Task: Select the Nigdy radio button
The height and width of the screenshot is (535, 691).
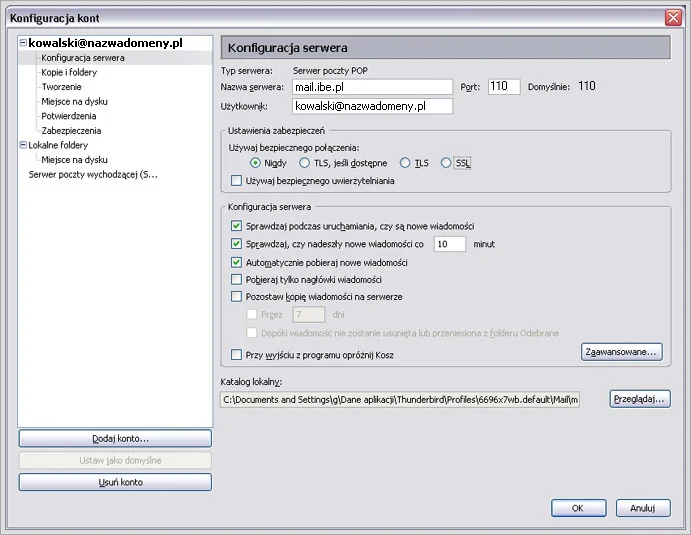Action: pos(256,163)
